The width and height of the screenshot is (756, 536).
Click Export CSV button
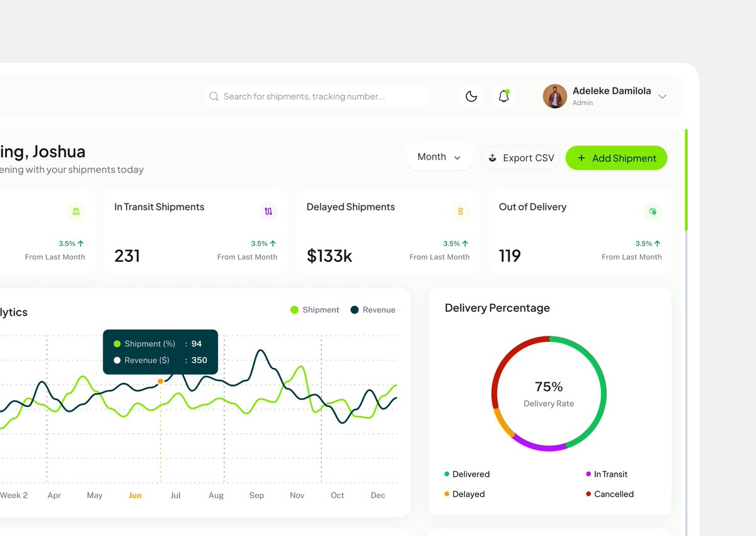click(x=521, y=158)
